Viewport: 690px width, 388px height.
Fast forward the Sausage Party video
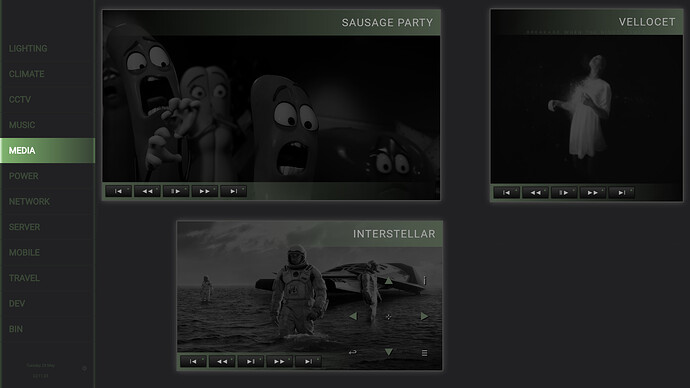(x=205, y=191)
